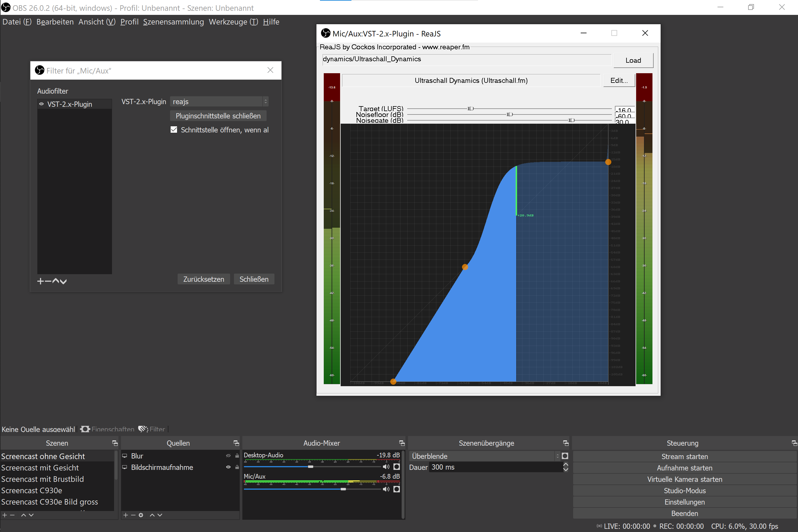Lock the Bildschirmaufnahme source
The width and height of the screenshot is (798, 532).
click(237, 467)
